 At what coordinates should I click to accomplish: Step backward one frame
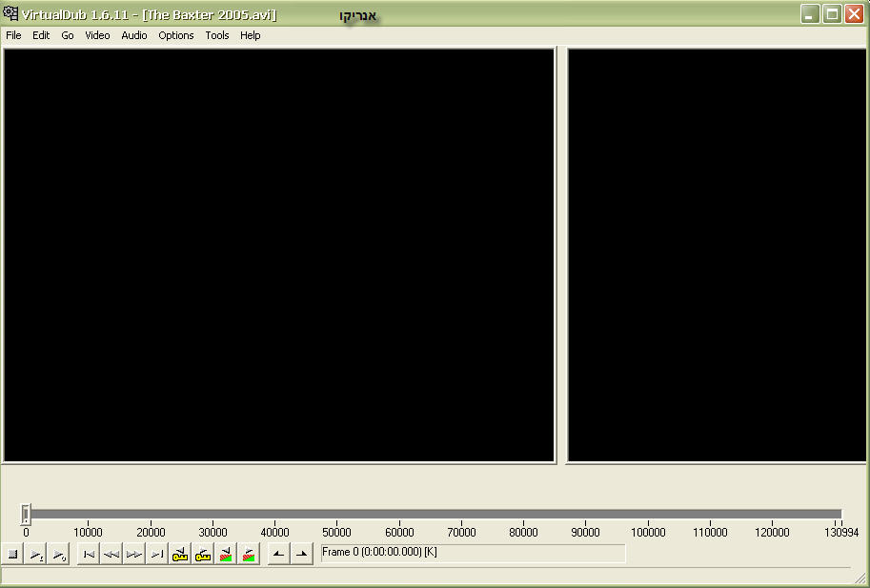pyautogui.click(x=111, y=554)
